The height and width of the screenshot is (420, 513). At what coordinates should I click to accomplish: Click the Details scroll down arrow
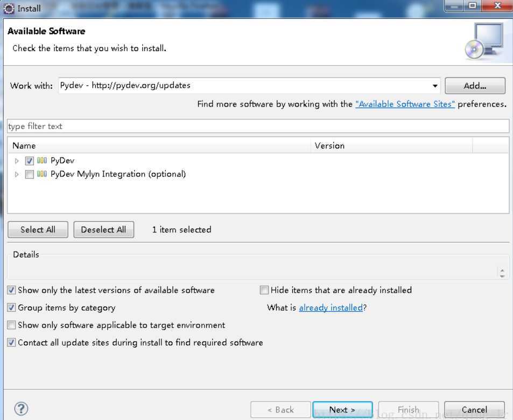point(502,276)
